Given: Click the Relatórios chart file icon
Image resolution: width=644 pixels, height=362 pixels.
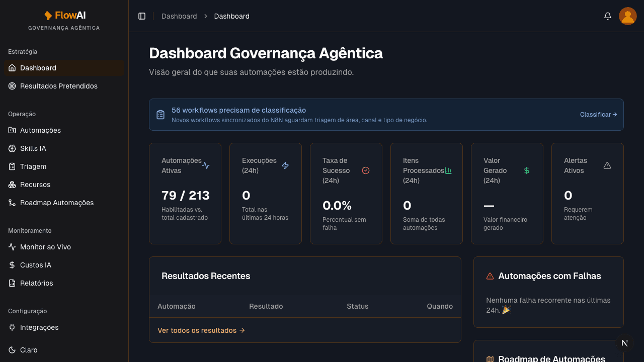Looking at the screenshot, I should (12, 283).
